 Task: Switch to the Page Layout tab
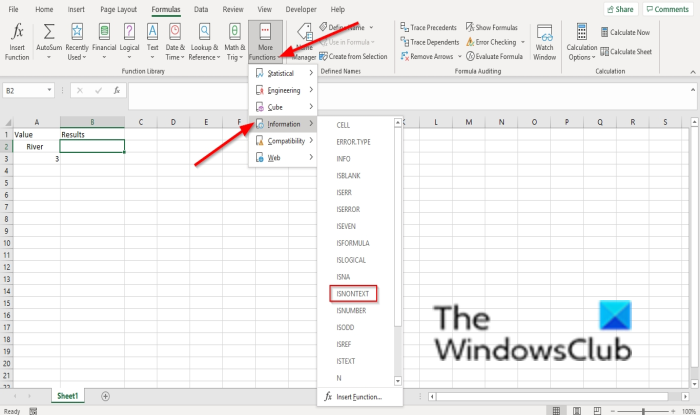coord(118,9)
